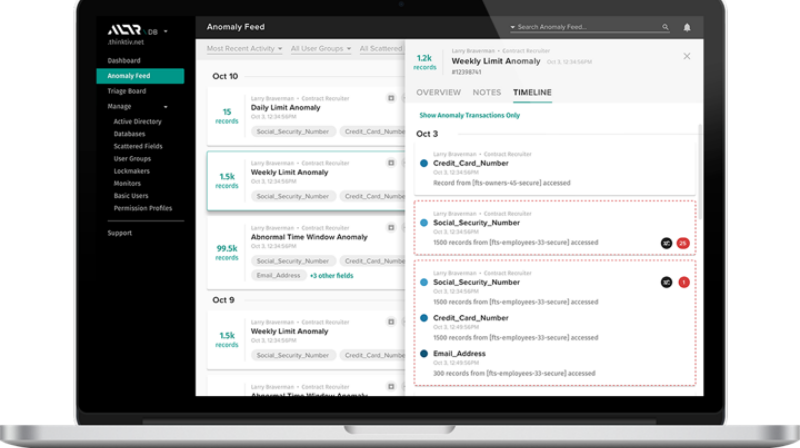Click square icon on Daily Limit Anomaly card
The width and height of the screenshot is (800, 448).
pyautogui.click(x=391, y=98)
